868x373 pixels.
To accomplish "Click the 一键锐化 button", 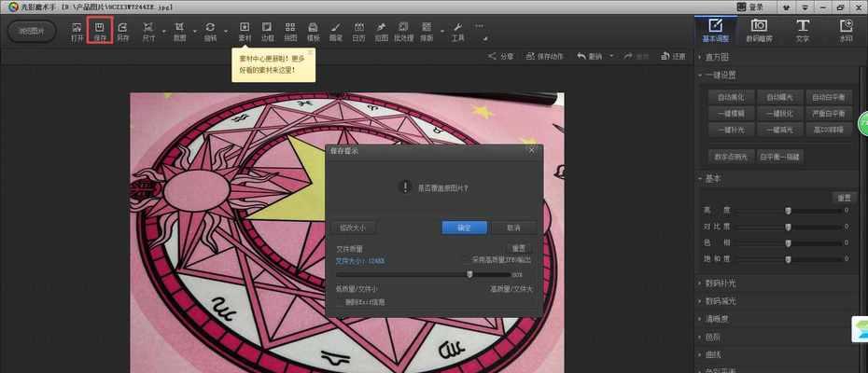I will (x=780, y=114).
